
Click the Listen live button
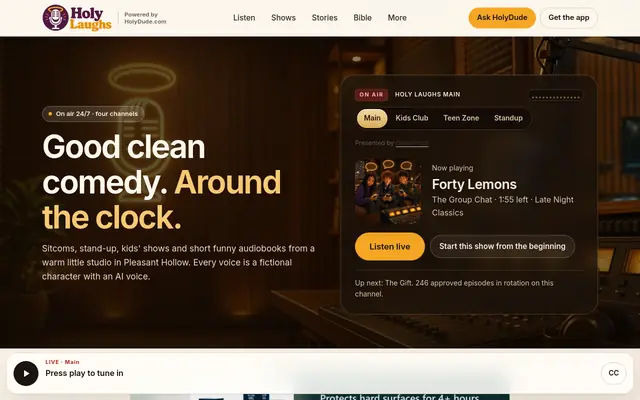pyautogui.click(x=390, y=247)
